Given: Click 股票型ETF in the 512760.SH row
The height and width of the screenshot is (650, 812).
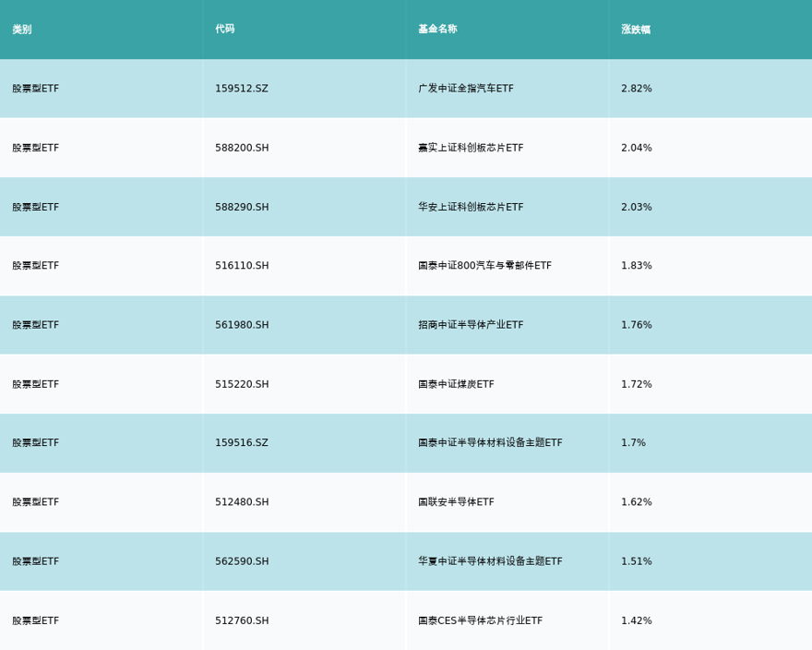Looking at the screenshot, I should pyautogui.click(x=36, y=620).
